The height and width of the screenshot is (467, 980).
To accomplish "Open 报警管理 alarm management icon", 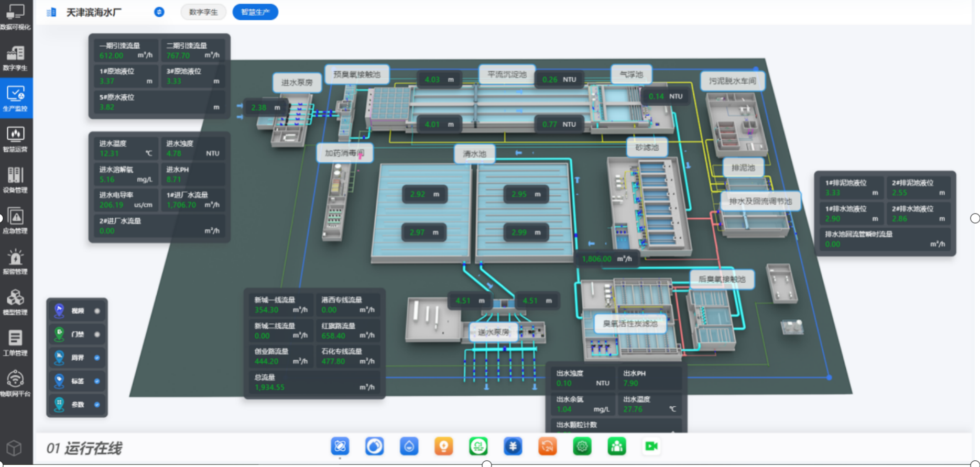I will point(15,261).
